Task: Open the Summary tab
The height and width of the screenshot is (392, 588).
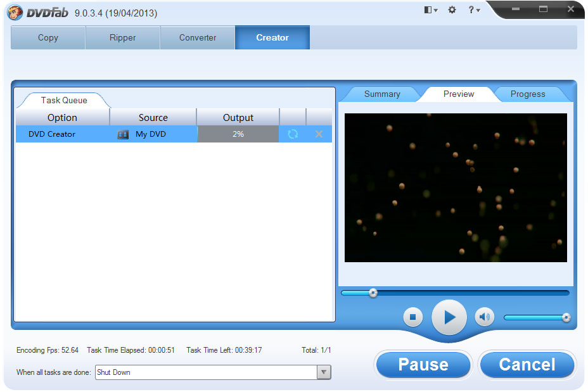Action: click(382, 94)
